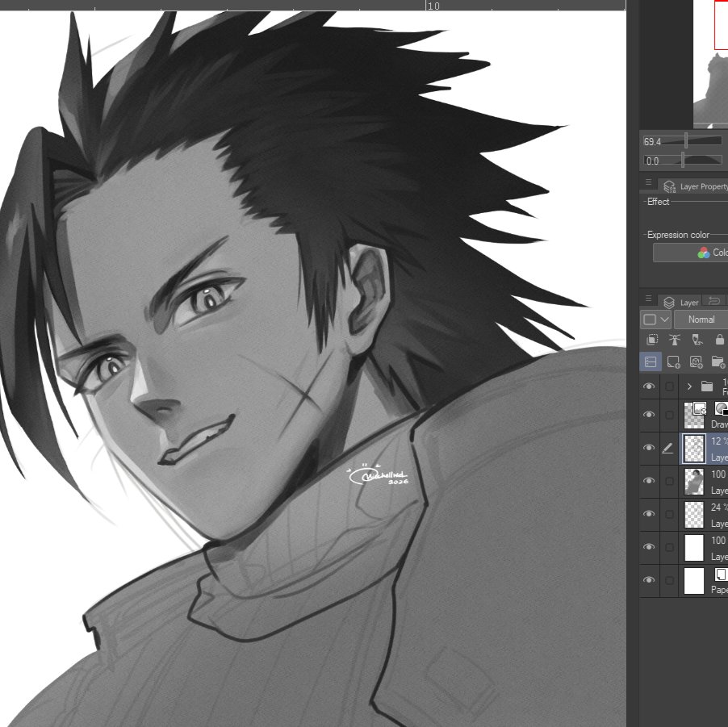The image size is (728, 727).
Task: Open the Layer panel hamburger menu
Action: coord(649,299)
